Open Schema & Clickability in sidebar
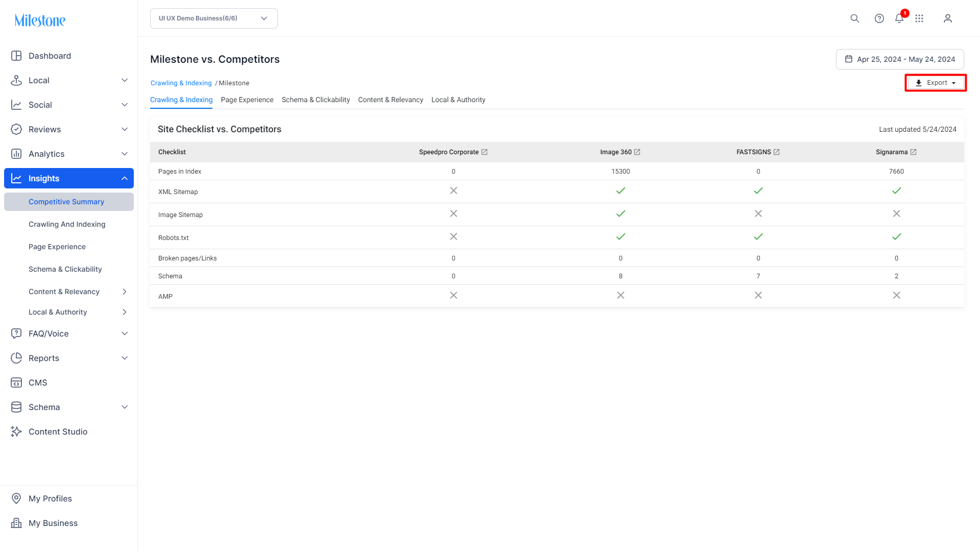Screen dimensions: 980x551 click(x=65, y=269)
